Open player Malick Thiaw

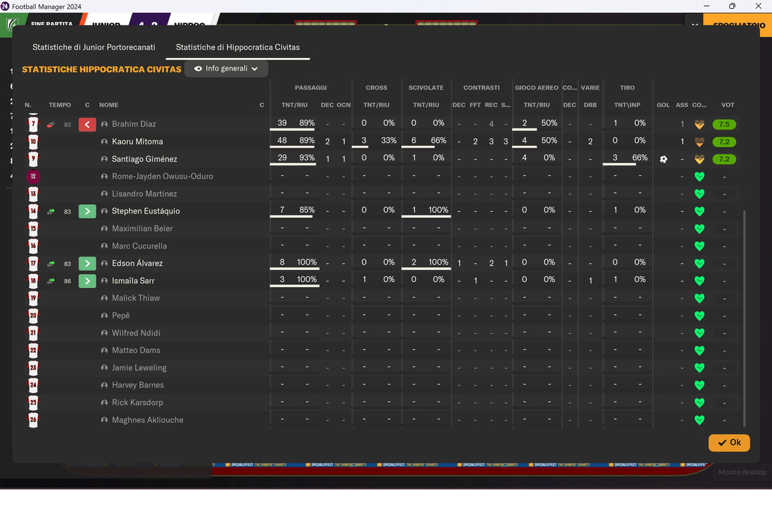point(136,298)
